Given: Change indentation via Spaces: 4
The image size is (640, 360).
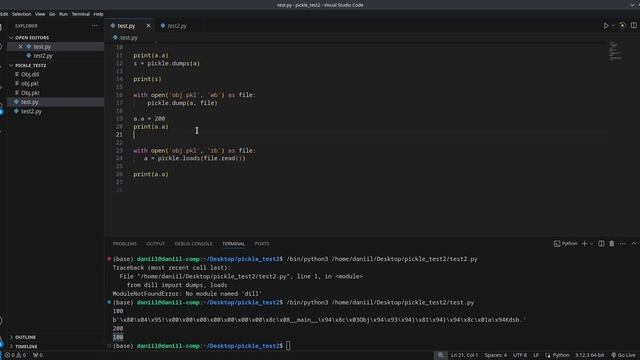Looking at the screenshot, I should (x=496, y=355).
